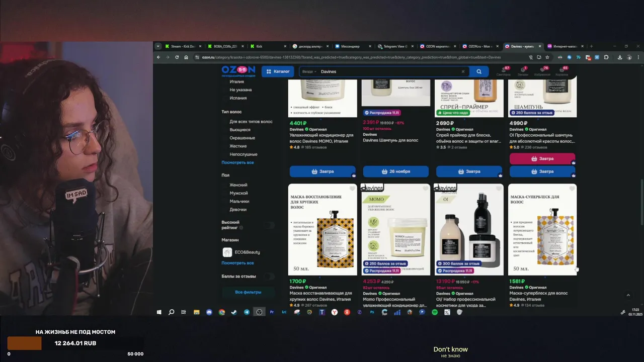Open a new browser tab
The height and width of the screenshot is (362, 644).
(x=591, y=46)
